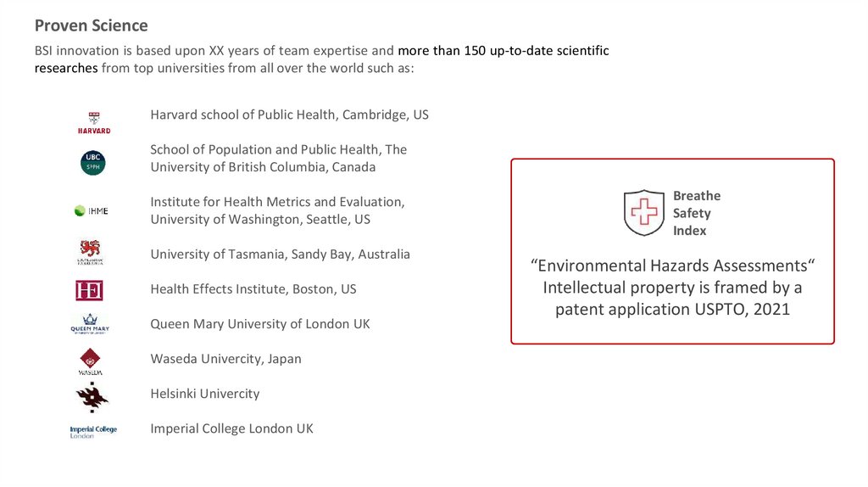The height and width of the screenshot is (487, 868).
Task: Click the Health Effects Institute HEI logo
Action: (x=89, y=291)
